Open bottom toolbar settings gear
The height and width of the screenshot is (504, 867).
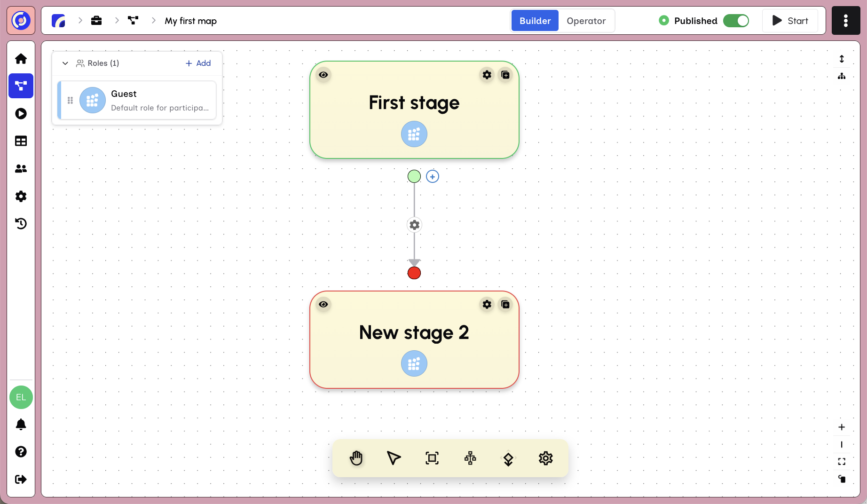(546, 458)
